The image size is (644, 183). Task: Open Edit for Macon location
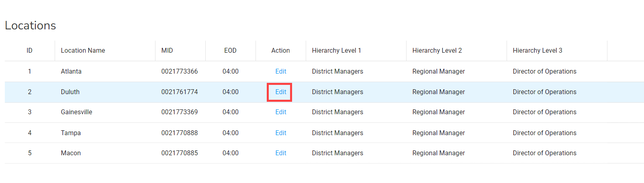(280, 153)
